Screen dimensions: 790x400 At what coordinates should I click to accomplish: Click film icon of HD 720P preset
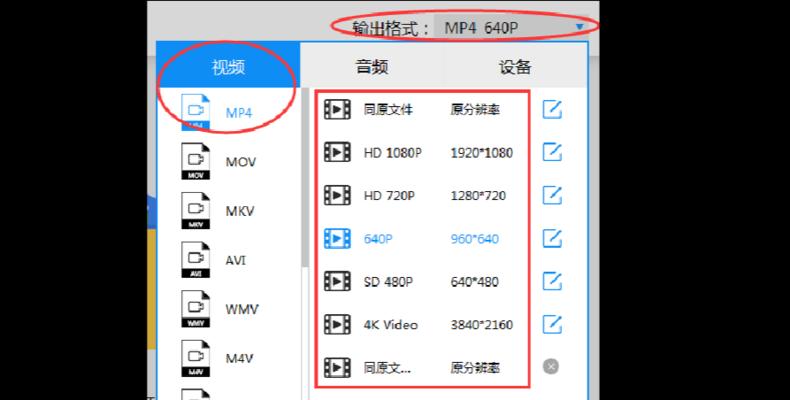337,195
